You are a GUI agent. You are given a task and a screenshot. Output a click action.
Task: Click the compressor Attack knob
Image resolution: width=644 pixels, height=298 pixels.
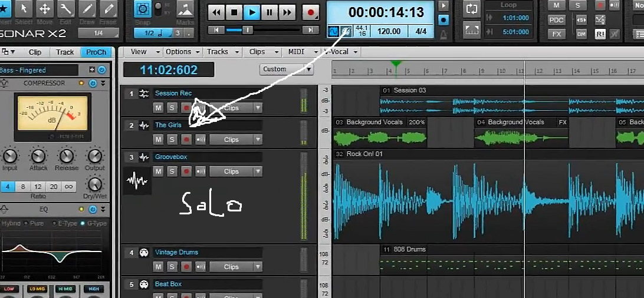coord(38,156)
